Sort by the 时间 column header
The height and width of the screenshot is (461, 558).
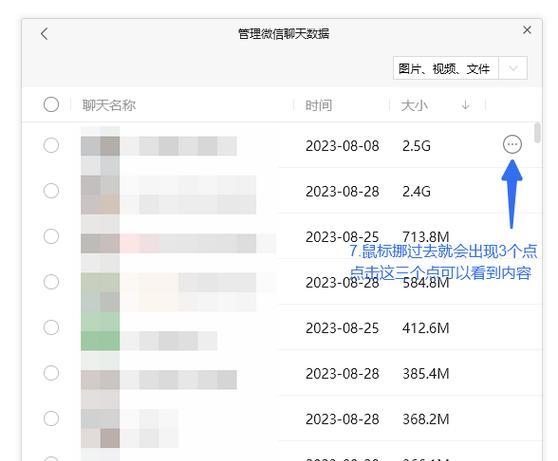319,105
